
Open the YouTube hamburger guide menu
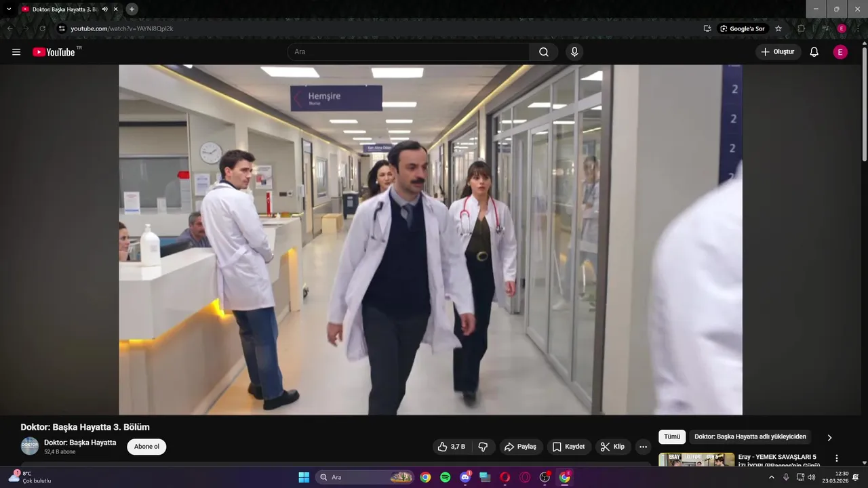pyautogui.click(x=16, y=52)
